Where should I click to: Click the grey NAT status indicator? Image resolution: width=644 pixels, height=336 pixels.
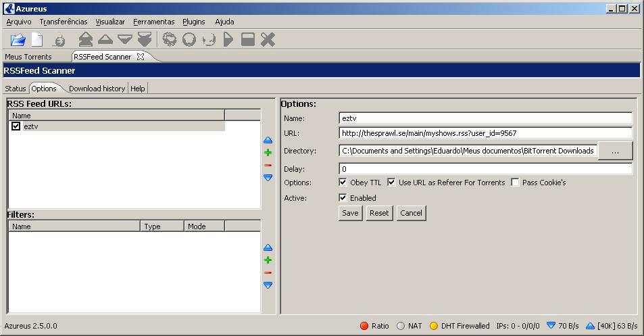(401, 326)
